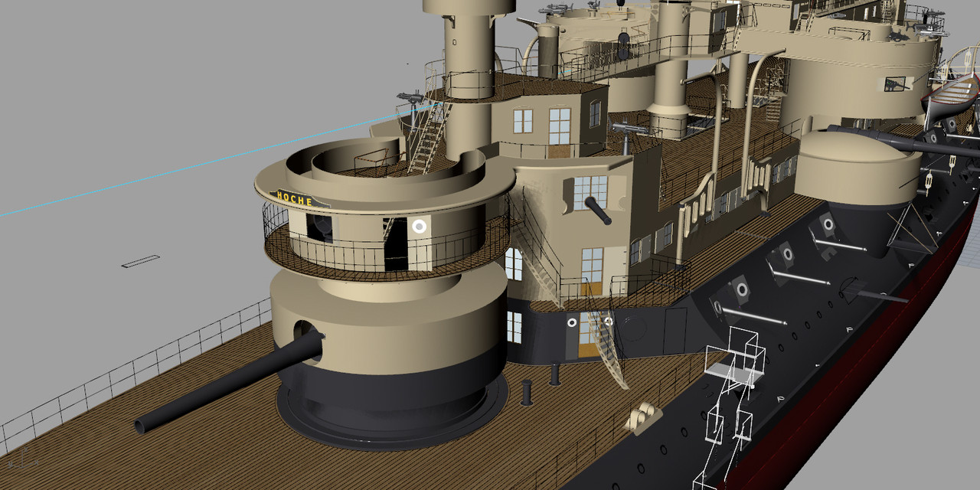Select the small rectangle outline left of ship
The image size is (980, 490).
point(141,261)
